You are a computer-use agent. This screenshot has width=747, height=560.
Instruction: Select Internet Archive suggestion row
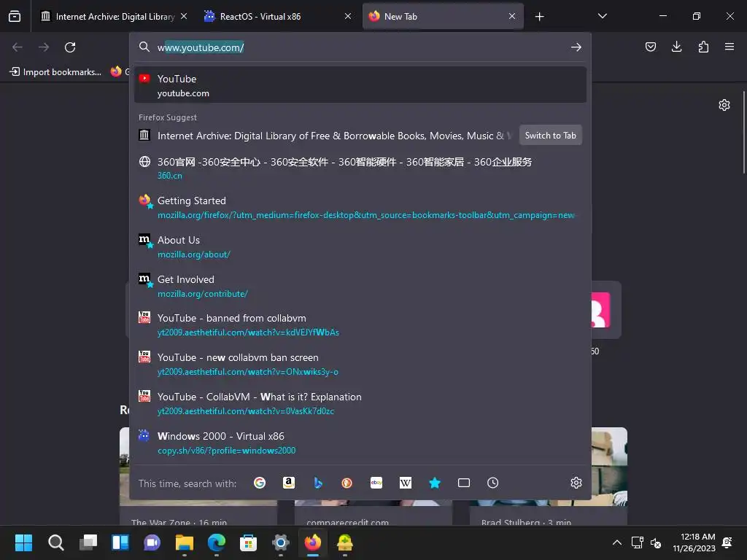click(x=360, y=136)
